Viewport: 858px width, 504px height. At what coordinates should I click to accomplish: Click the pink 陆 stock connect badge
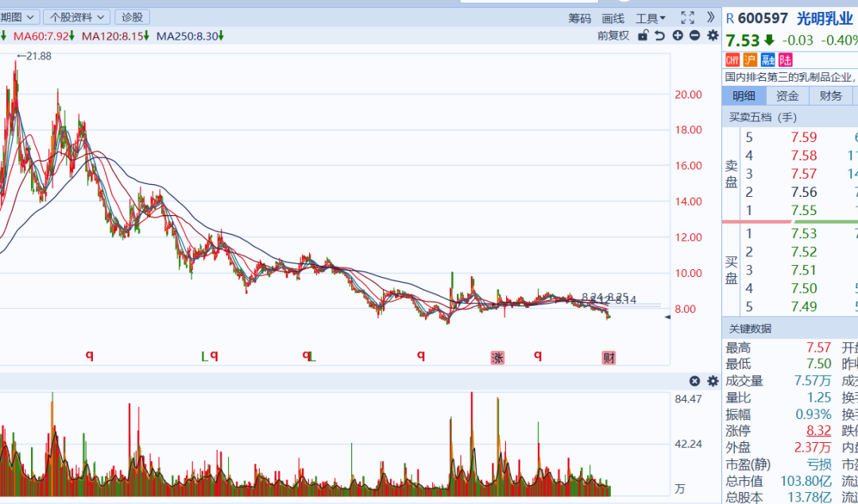tap(785, 60)
